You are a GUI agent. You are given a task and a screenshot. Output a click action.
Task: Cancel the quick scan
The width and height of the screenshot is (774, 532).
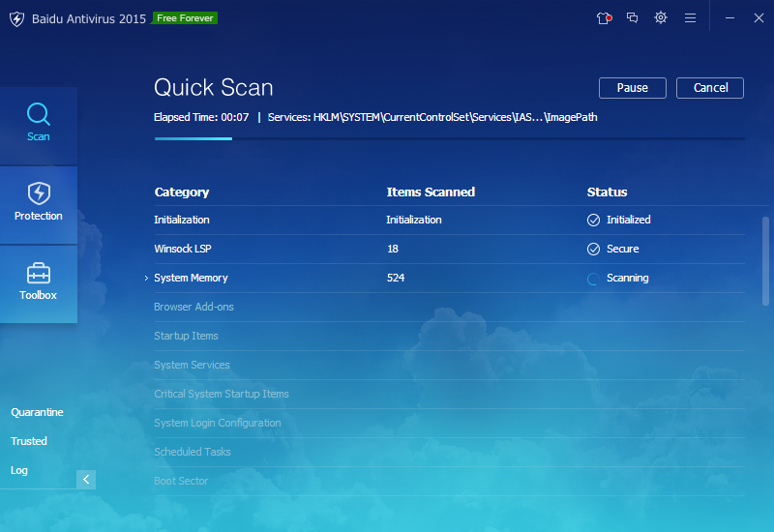(710, 88)
